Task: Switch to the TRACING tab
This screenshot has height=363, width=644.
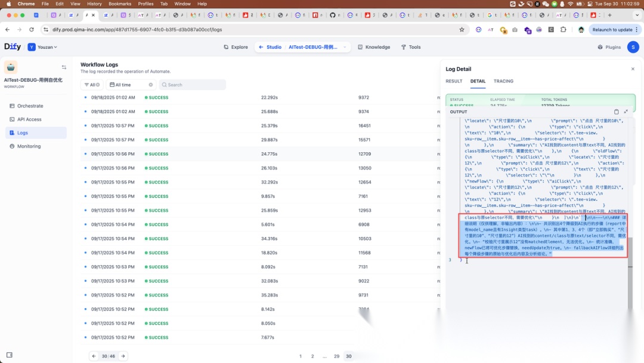Action: (x=503, y=81)
